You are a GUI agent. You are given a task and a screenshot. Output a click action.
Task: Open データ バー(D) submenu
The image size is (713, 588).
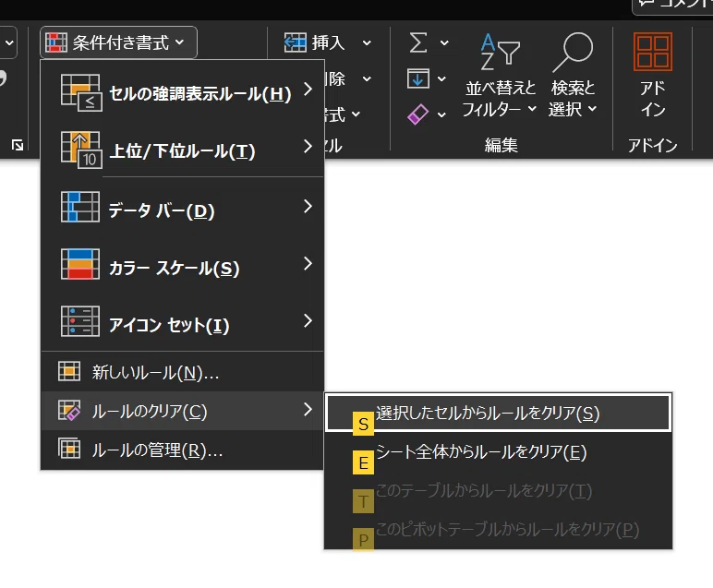point(182,208)
